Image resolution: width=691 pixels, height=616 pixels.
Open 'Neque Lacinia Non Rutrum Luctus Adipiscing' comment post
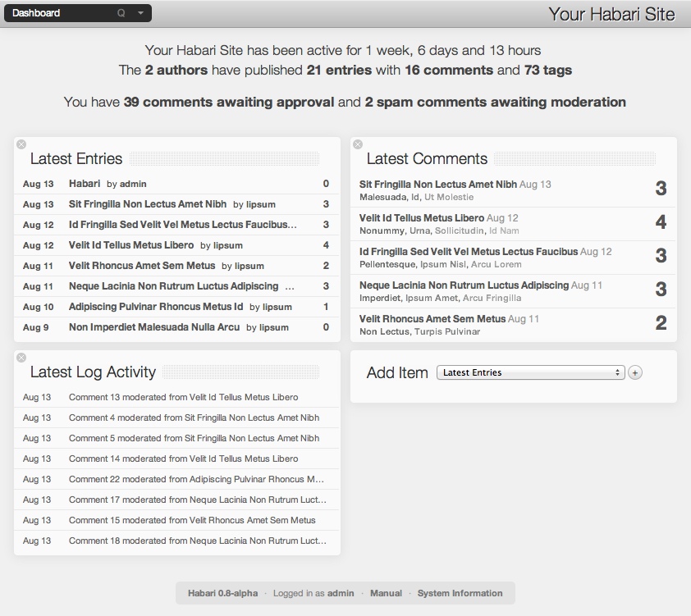click(x=464, y=285)
